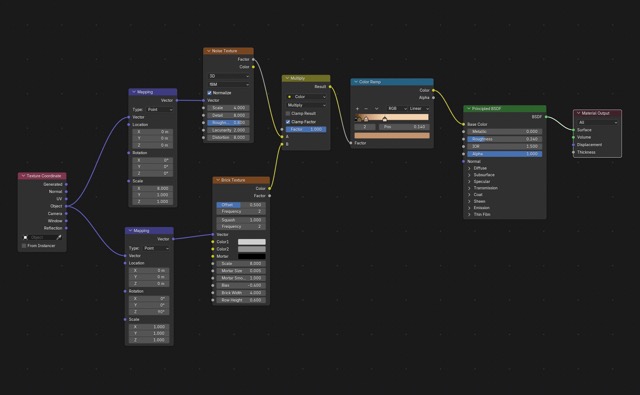Expand the Sheen panel
640x395 pixels.
[x=469, y=201]
